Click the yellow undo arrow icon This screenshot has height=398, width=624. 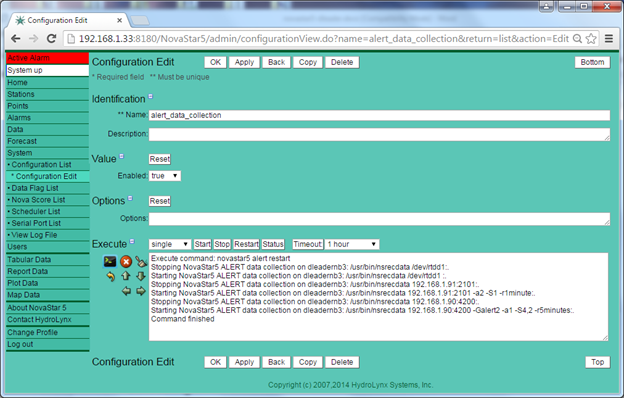(111, 276)
